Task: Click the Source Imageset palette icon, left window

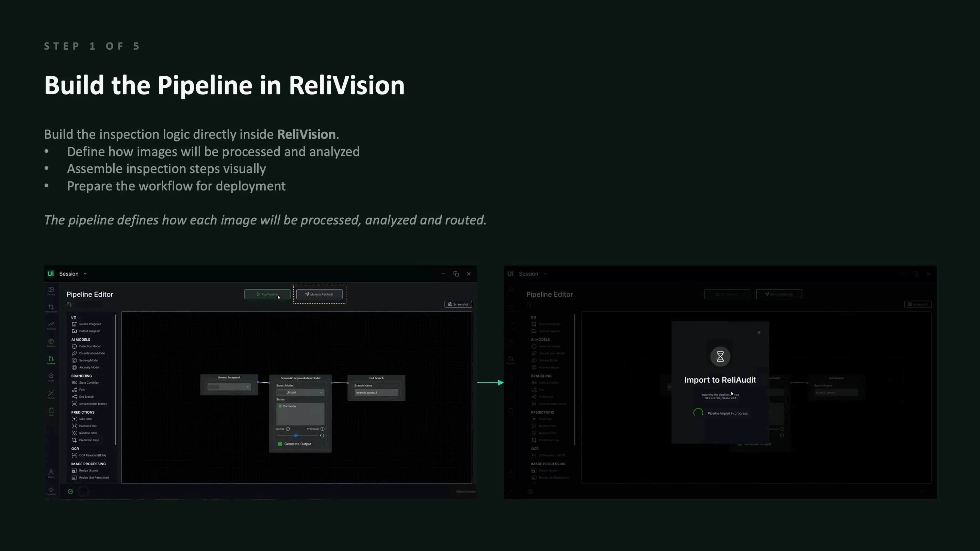Action: click(74, 324)
